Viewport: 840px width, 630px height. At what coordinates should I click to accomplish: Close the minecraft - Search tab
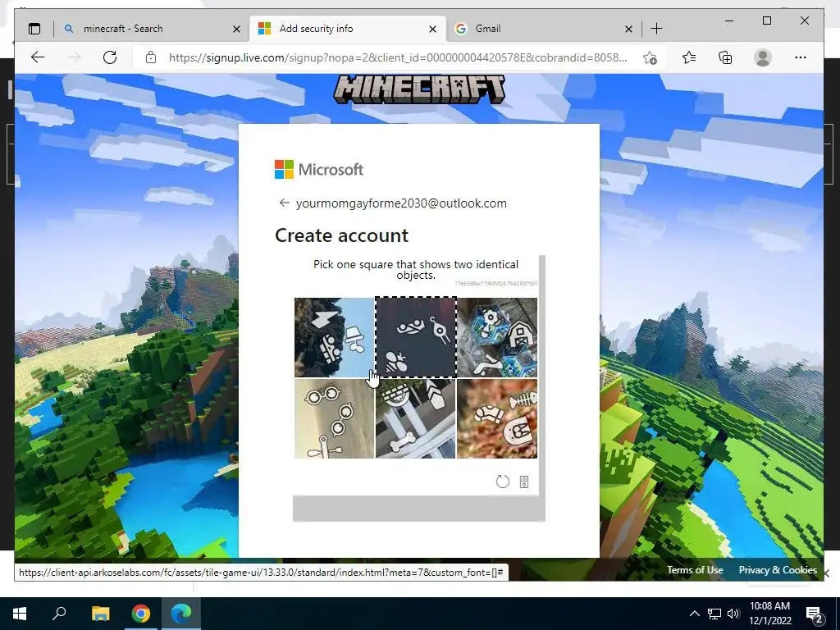click(x=236, y=29)
